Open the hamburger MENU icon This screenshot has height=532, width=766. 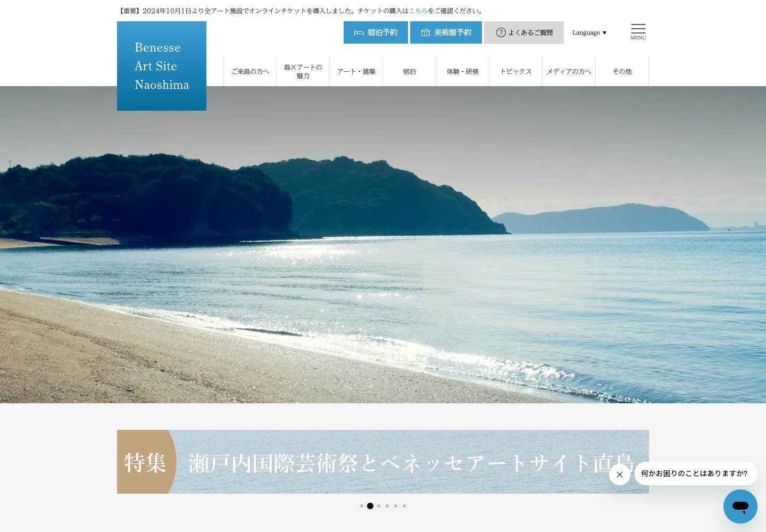(x=638, y=32)
